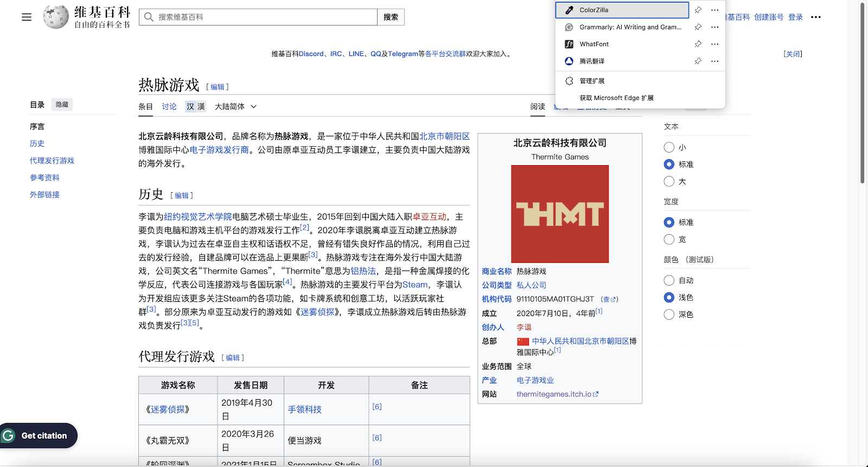Click the Grammarly extension icon
Viewport: 868px width, 467px height.
click(569, 27)
